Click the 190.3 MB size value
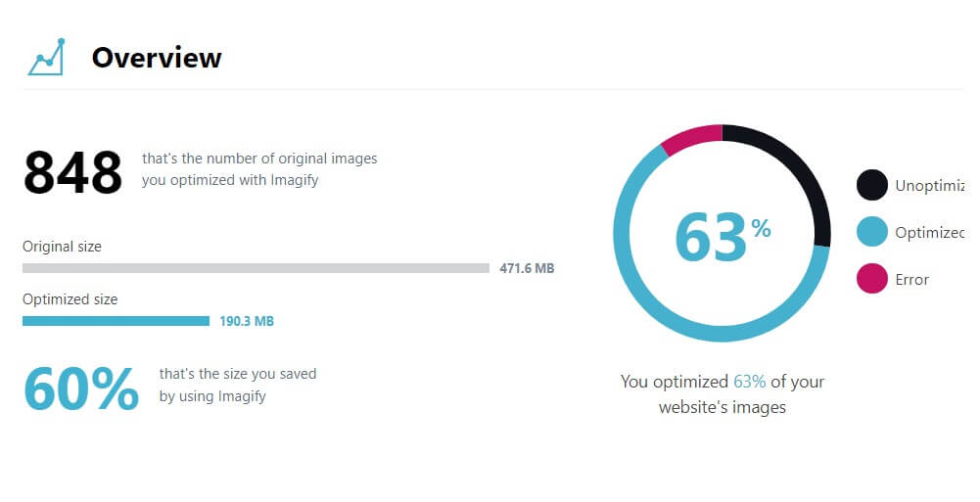Screen dimensions: 980x502 click(247, 322)
